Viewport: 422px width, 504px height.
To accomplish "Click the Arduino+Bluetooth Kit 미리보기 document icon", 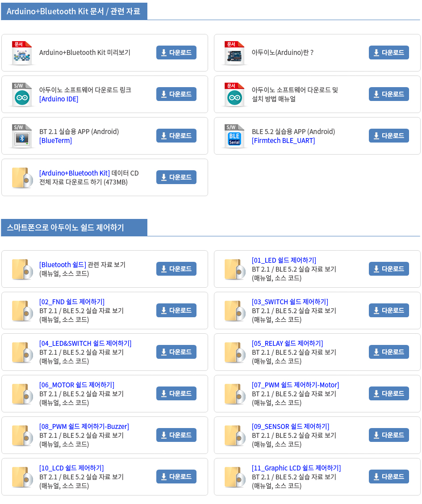I will [x=22, y=53].
